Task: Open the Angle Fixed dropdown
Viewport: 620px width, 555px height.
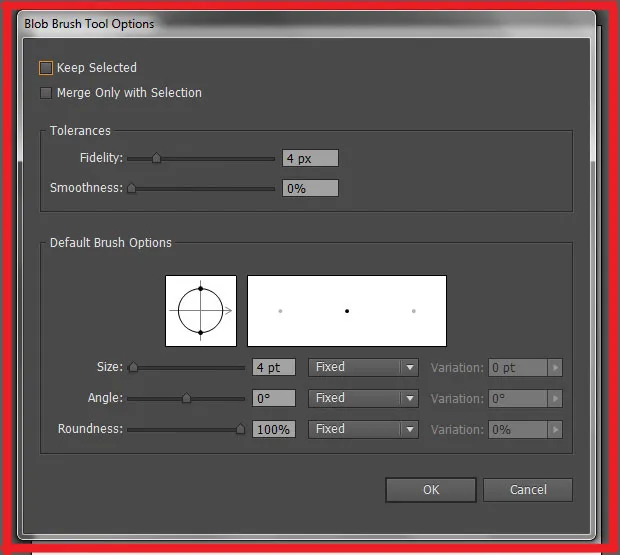Action: click(363, 398)
